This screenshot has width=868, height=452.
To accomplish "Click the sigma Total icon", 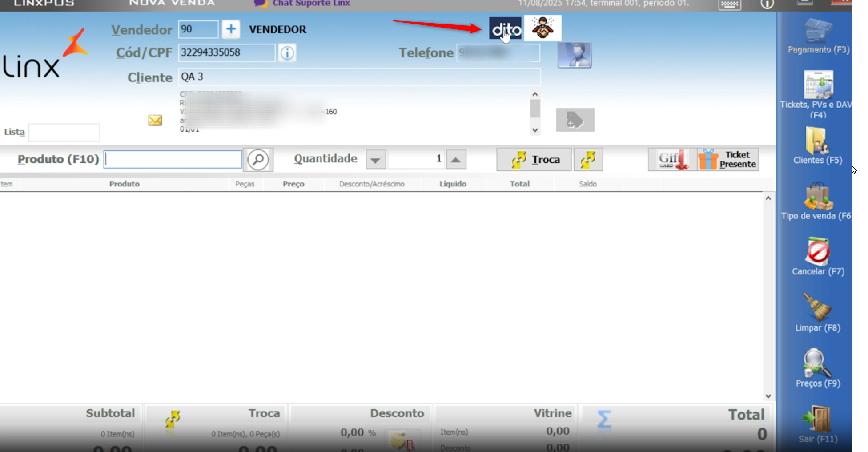I will 604,419.
